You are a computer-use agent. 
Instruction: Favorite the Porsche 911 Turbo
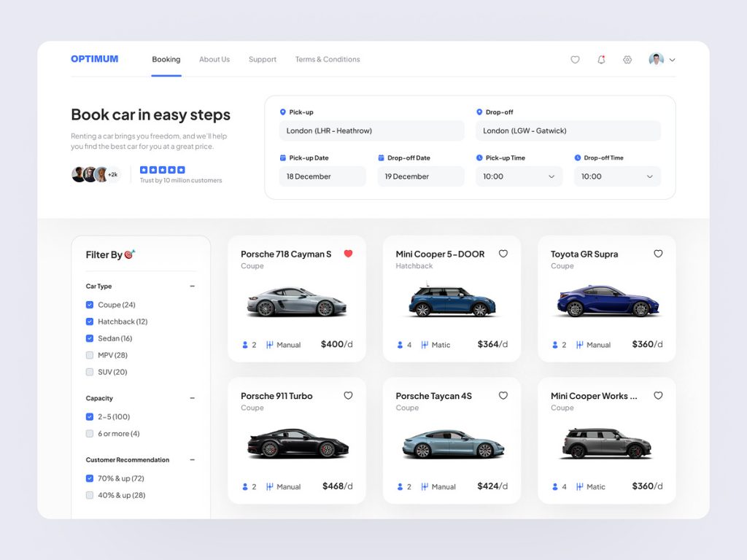click(348, 395)
